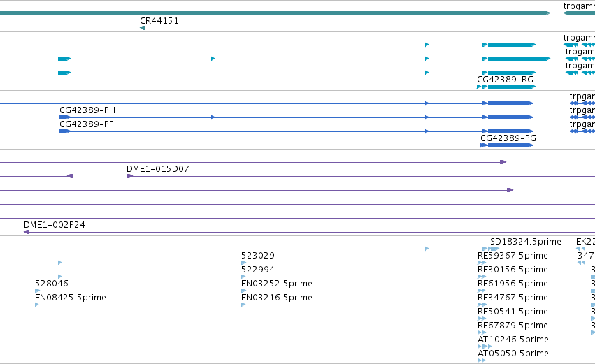Screen dimensions: 595x364
Task: Select the 528046 feature label
Action: point(52,284)
